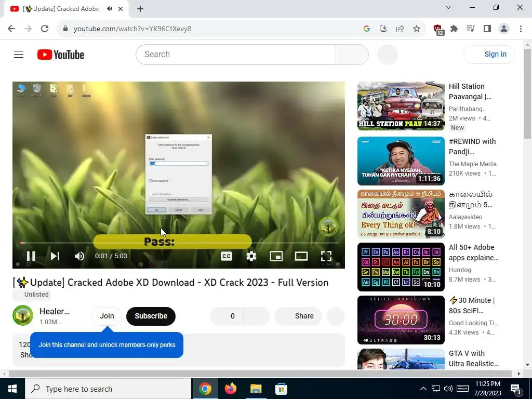Open the #REWIND with Pandji video title
The width and height of the screenshot is (532, 399).
[472, 146]
